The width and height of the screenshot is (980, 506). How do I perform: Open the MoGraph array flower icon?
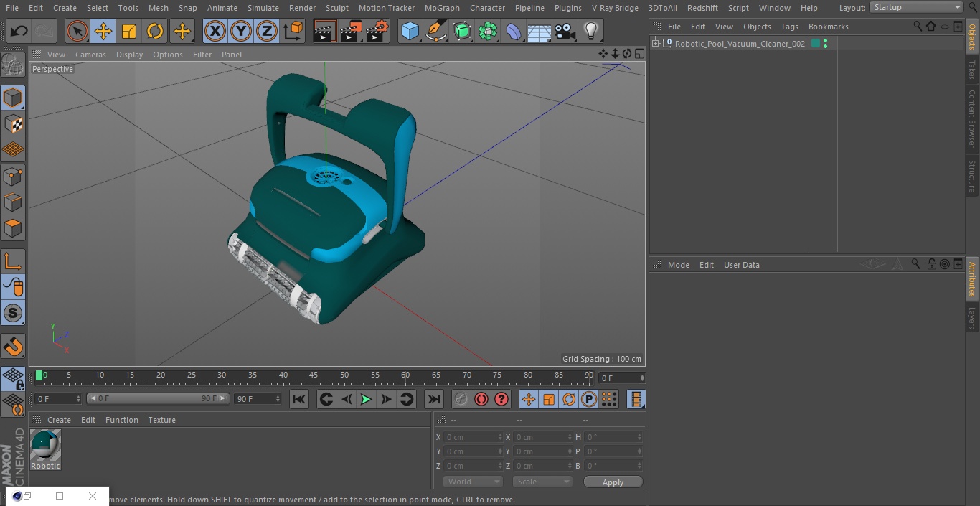(x=488, y=32)
